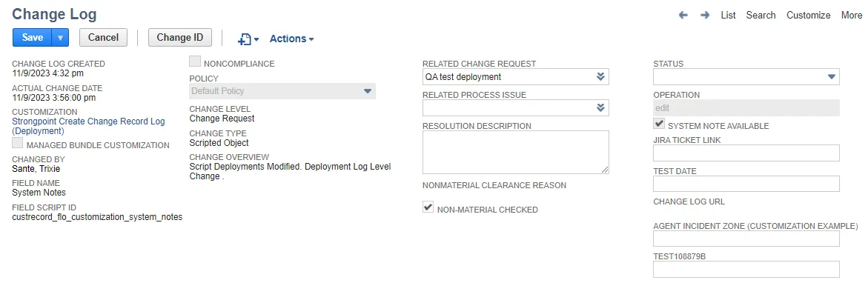Open the Status dropdown arrow
Screen dimensions: 868x283
coord(832,77)
